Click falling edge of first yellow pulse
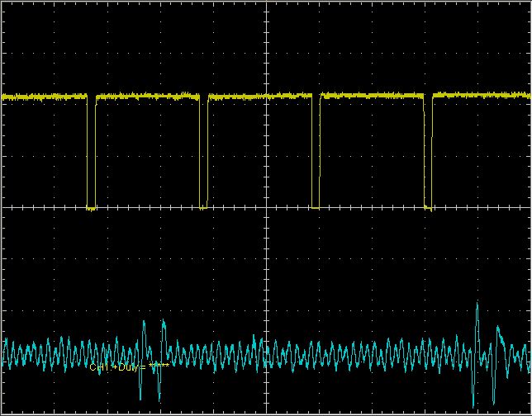The height and width of the screenshot is (416, 532). point(88,153)
